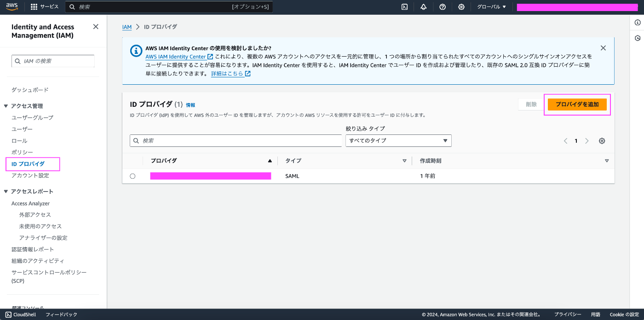Select ID プロバイダ in the sidebar

click(x=28, y=164)
